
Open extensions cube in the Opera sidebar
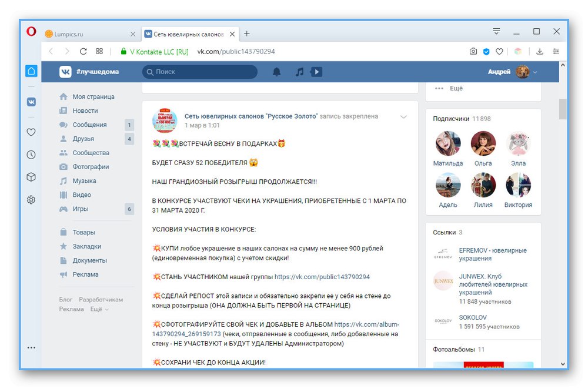coord(32,177)
